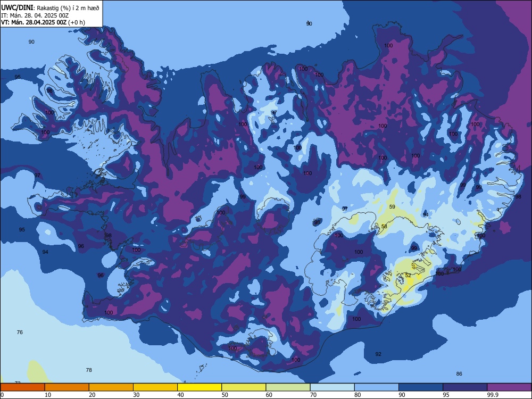Click the '52' value in the yellow area
The width and height of the screenshot is (532, 399).
point(408,276)
